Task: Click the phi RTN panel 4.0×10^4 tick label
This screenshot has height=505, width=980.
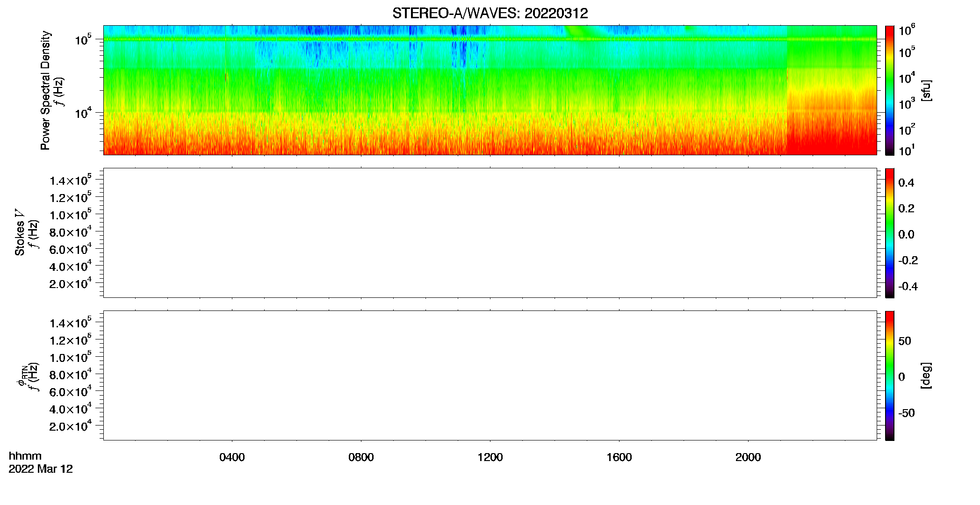Action: click(71, 408)
